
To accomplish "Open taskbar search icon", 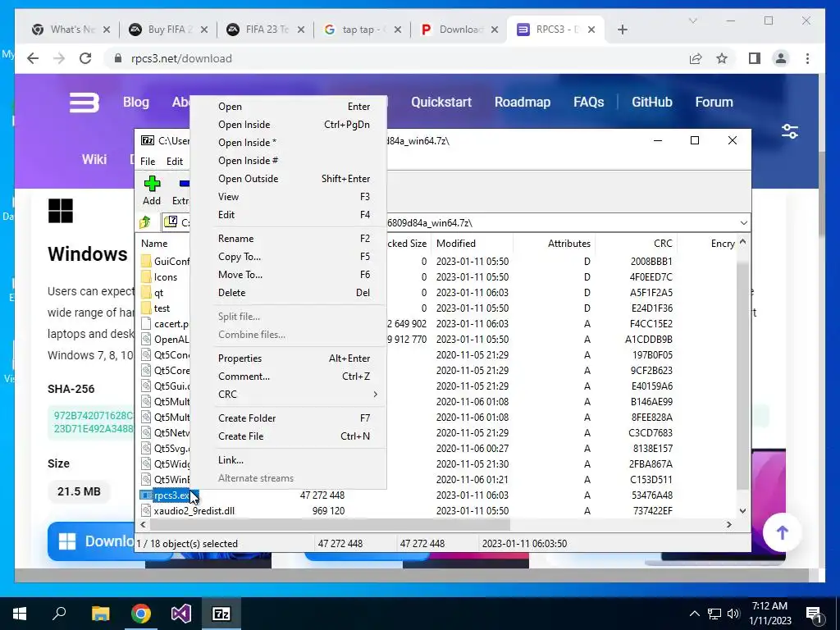I will click(x=59, y=613).
